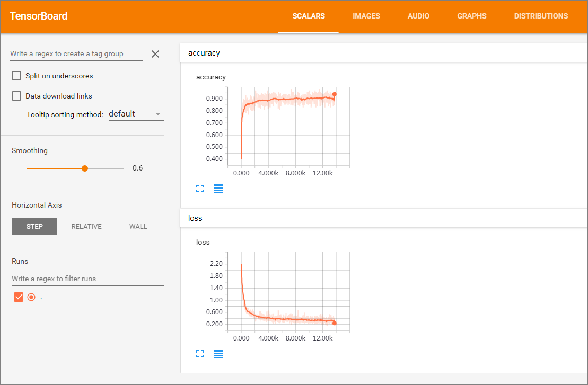This screenshot has height=385, width=588.
Task: Click the filter runs regex field
Action: (88, 279)
